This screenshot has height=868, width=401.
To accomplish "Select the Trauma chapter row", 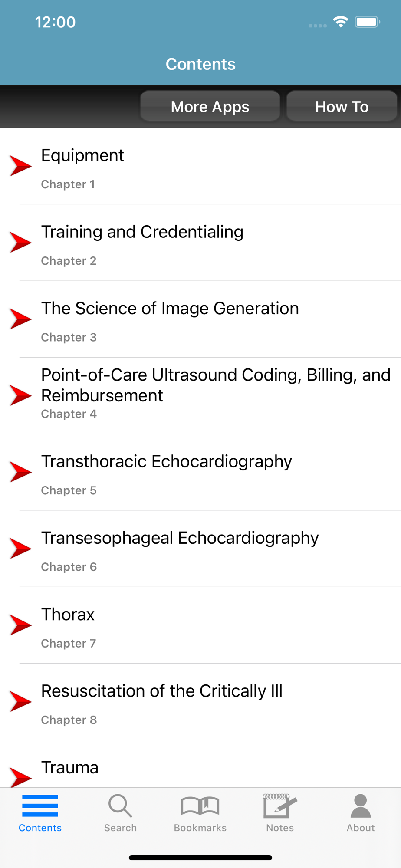I will point(70,768).
